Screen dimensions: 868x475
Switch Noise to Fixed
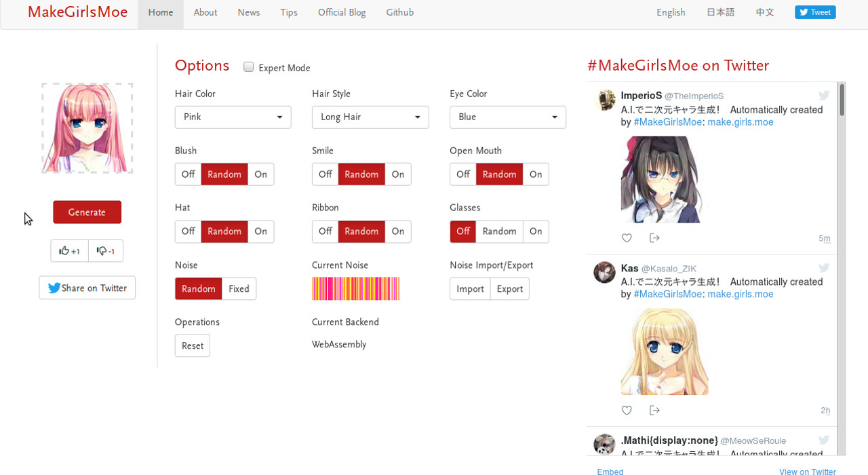[x=239, y=289]
